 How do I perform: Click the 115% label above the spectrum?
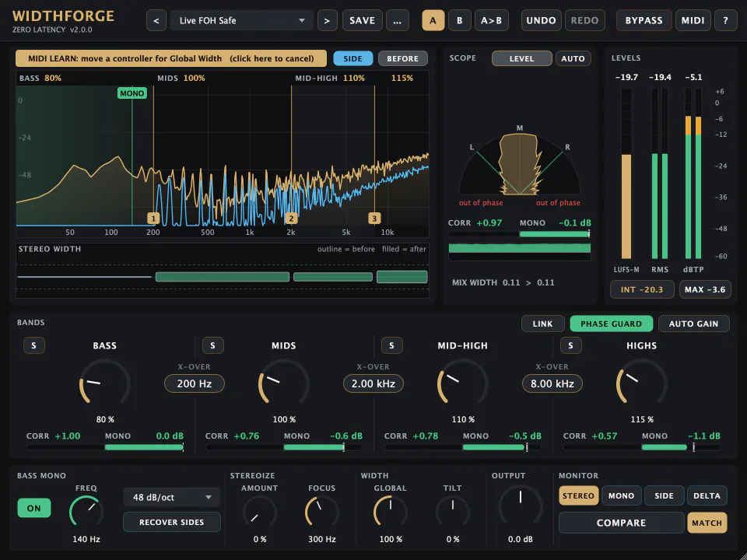(x=402, y=78)
